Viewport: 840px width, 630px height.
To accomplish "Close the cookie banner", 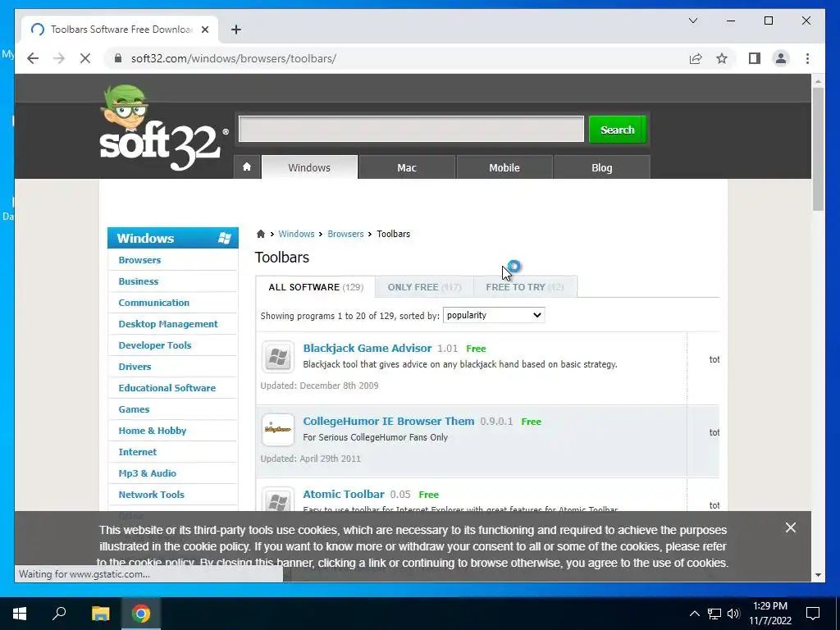I will [x=790, y=527].
